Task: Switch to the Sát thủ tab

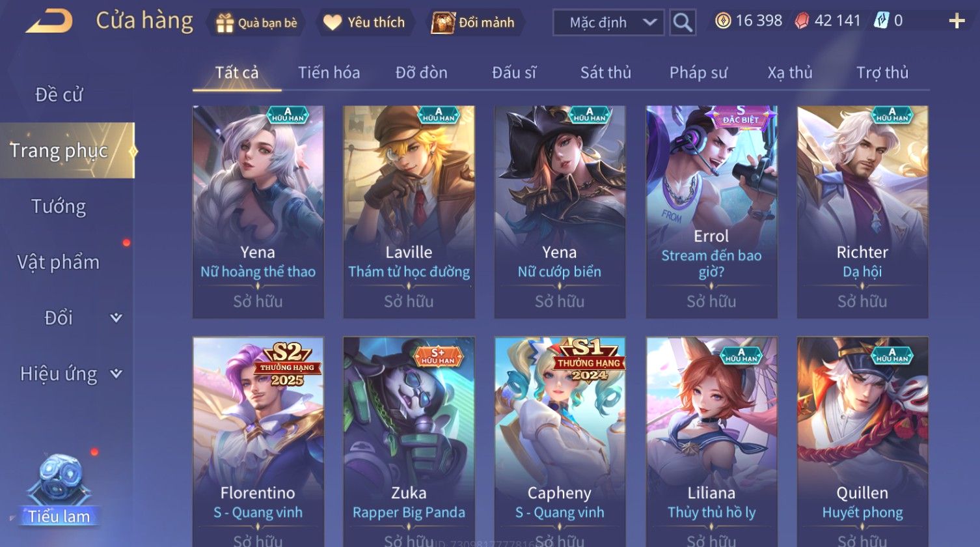Action: click(x=606, y=73)
